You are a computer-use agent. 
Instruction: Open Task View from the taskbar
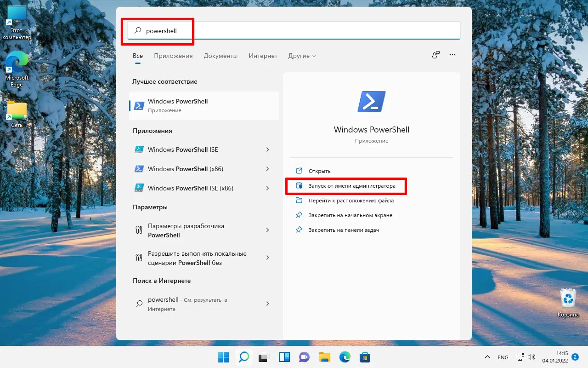(x=264, y=357)
